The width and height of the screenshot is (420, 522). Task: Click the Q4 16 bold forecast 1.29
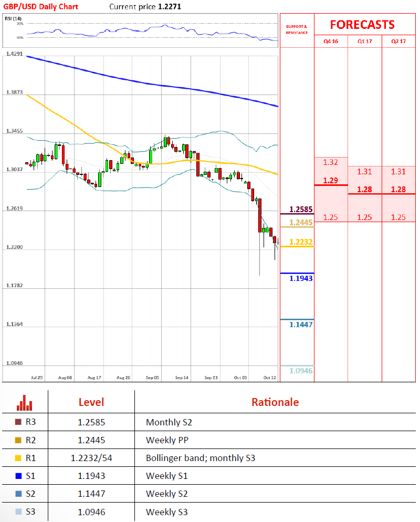(x=330, y=181)
